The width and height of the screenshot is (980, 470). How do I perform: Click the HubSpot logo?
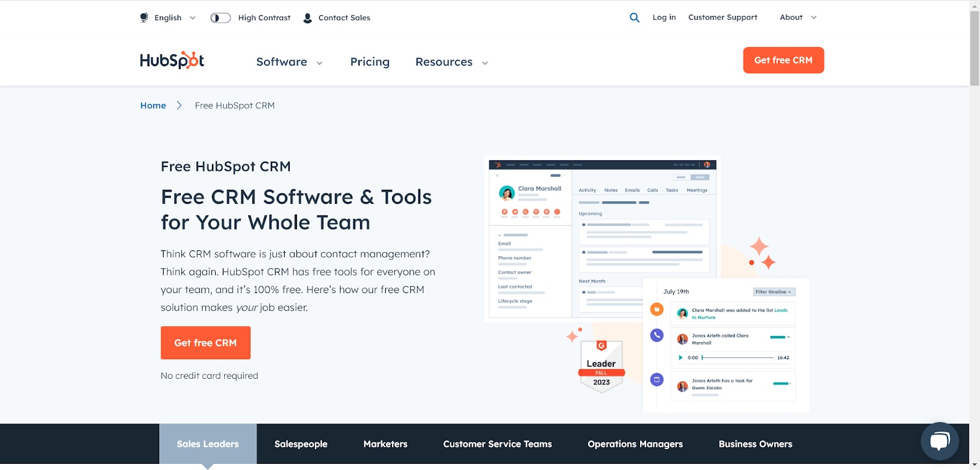172,60
